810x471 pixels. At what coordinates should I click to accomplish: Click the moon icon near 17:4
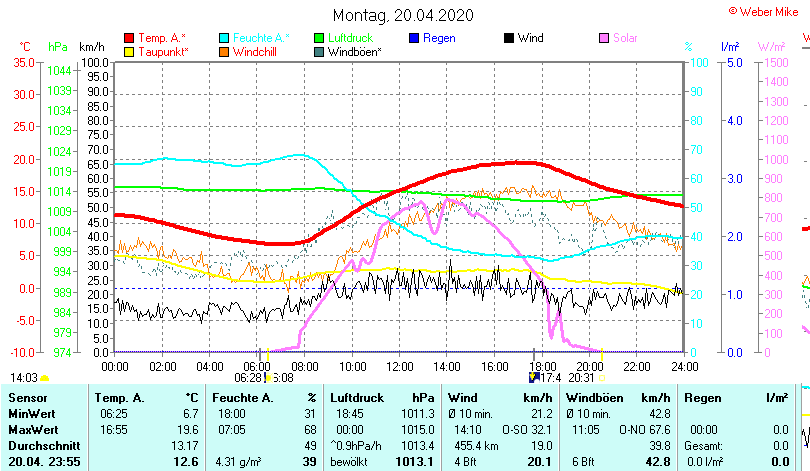(x=534, y=378)
